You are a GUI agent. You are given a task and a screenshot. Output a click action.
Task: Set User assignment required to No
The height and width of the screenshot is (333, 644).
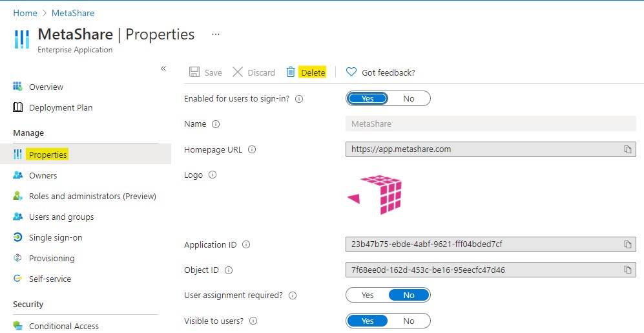(x=409, y=295)
